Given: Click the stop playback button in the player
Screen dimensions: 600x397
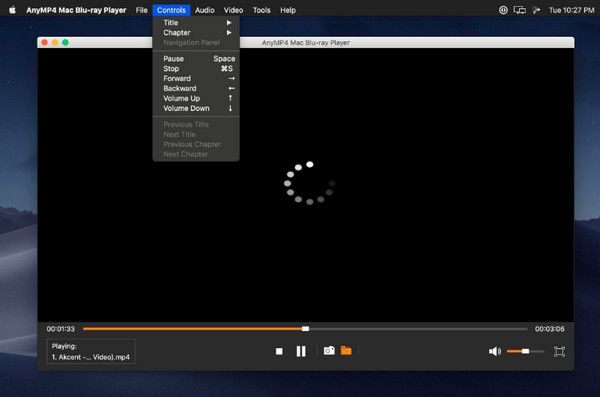Looking at the screenshot, I should coord(279,351).
